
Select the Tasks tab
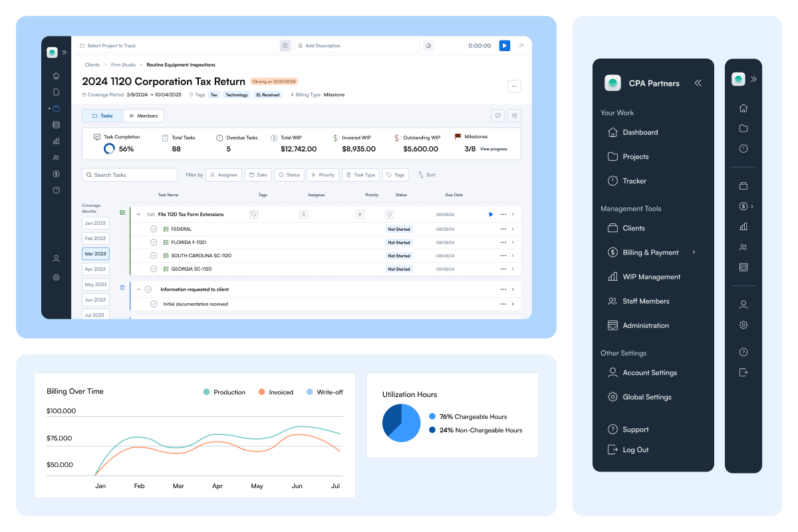tap(102, 115)
